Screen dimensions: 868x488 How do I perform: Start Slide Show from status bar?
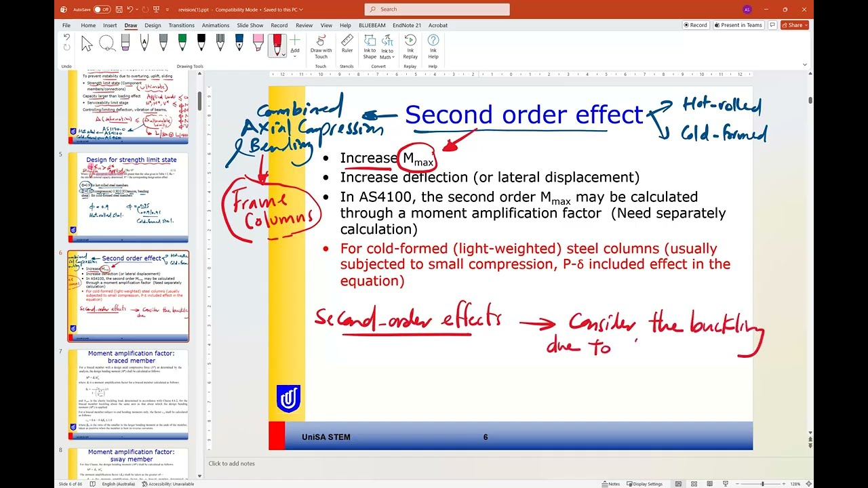coord(726,484)
